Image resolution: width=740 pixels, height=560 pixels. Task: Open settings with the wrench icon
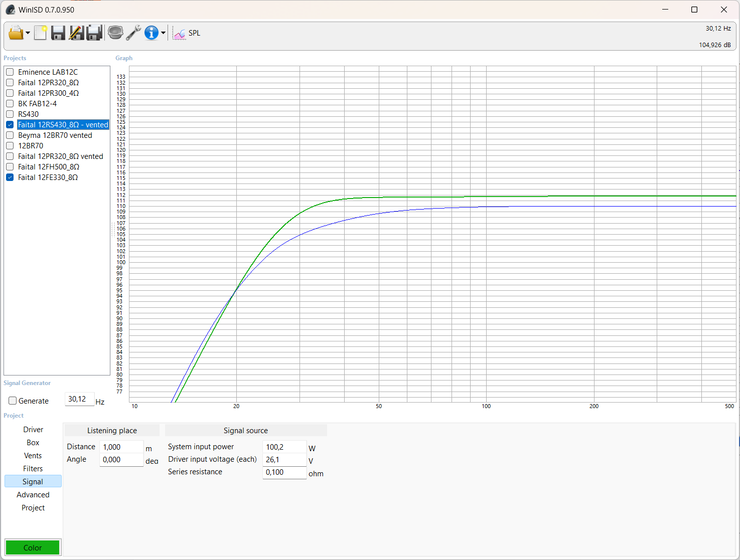click(x=133, y=33)
